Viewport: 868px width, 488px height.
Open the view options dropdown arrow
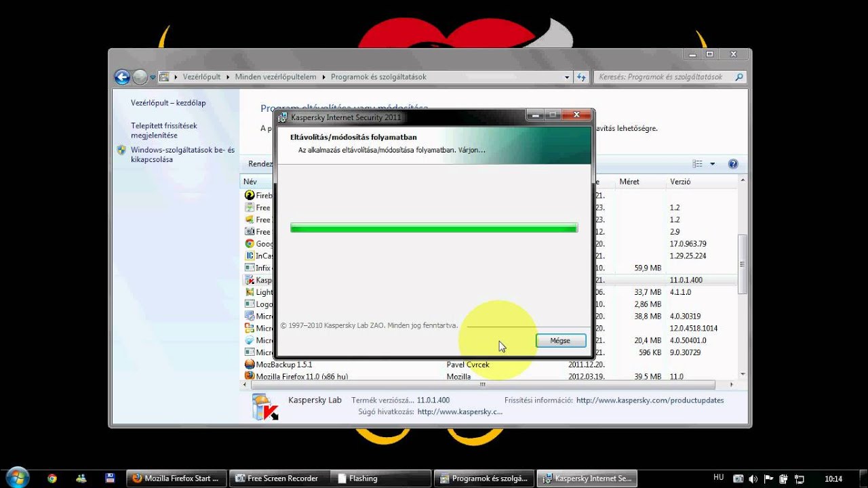click(712, 164)
